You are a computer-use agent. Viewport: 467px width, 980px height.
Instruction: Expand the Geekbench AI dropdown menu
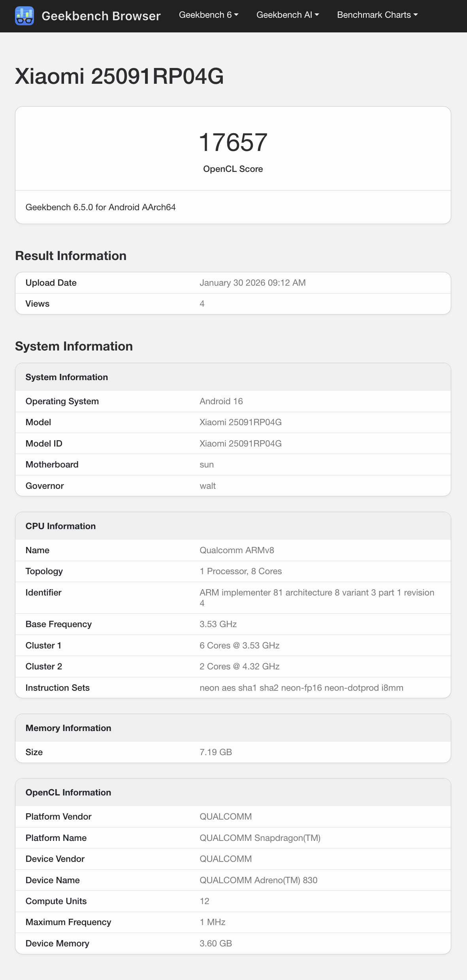coord(287,15)
